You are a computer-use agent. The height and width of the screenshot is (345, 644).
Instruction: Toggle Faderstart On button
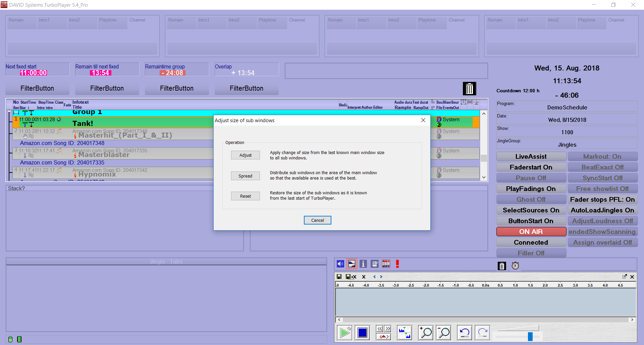tap(531, 167)
